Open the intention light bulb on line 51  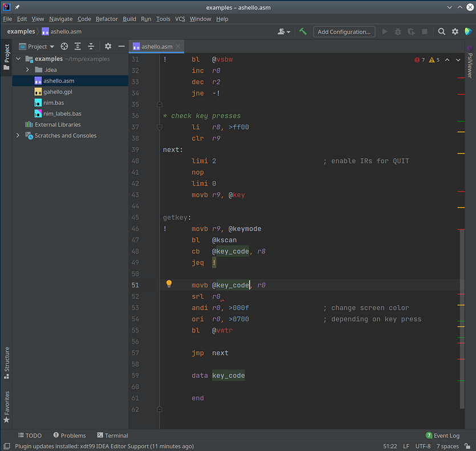pos(169,283)
